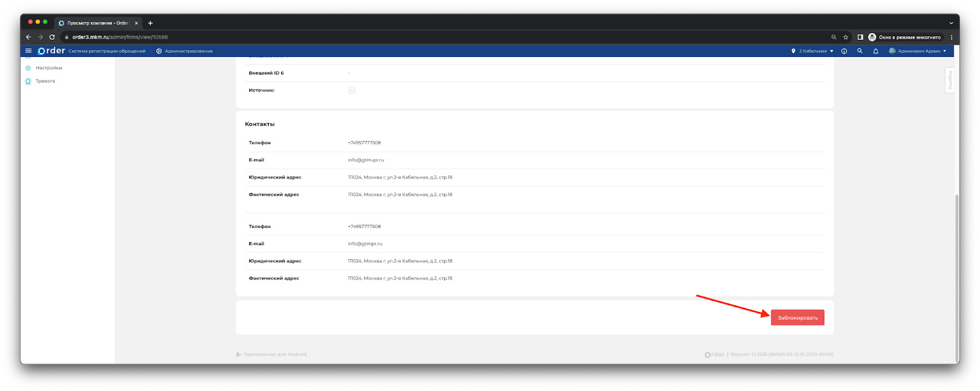Open the hamburger menu in Order header
This screenshot has width=980, height=391.
click(x=28, y=51)
